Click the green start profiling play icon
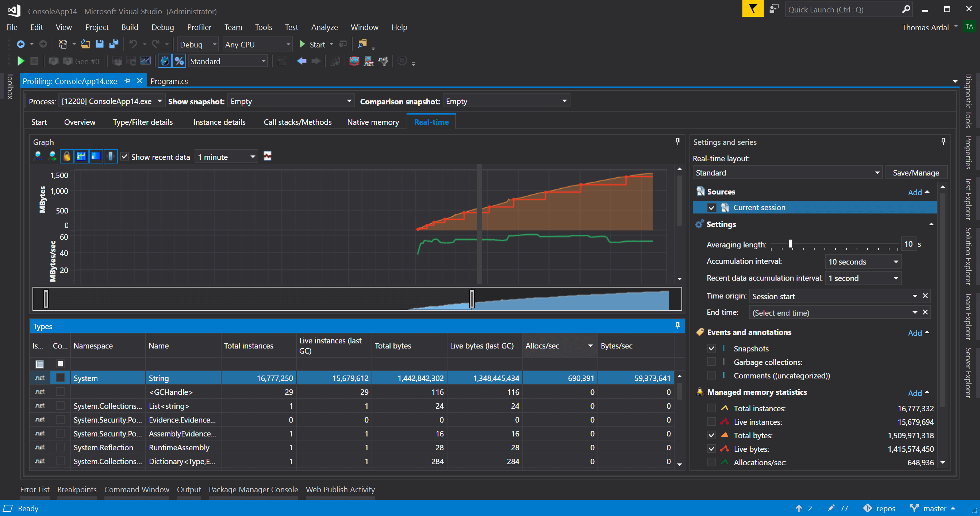Viewport: 980px width, 516px height. pyautogui.click(x=21, y=61)
